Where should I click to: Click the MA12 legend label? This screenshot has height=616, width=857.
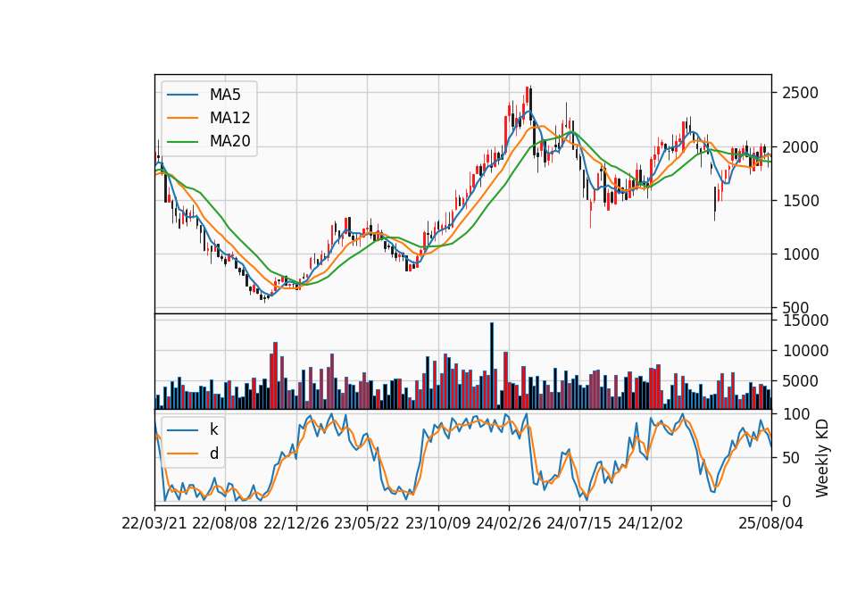pos(229,118)
